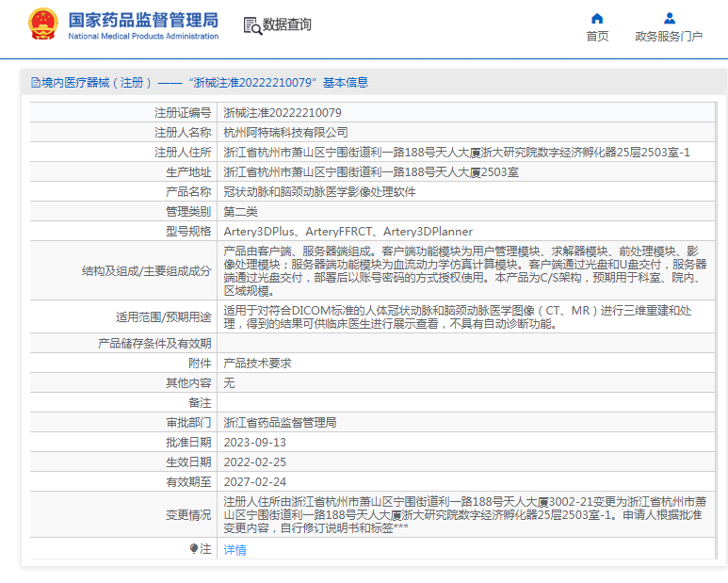Click the 备注 row label

pos(200,403)
